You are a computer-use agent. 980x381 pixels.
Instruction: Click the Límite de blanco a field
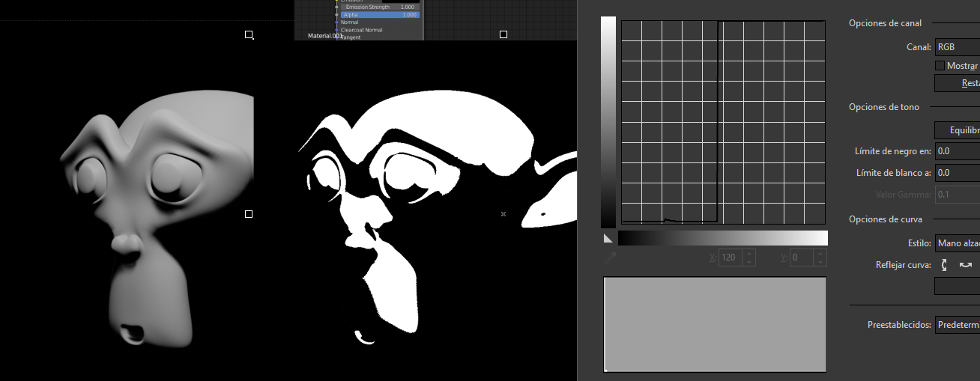pyautogui.click(x=957, y=173)
